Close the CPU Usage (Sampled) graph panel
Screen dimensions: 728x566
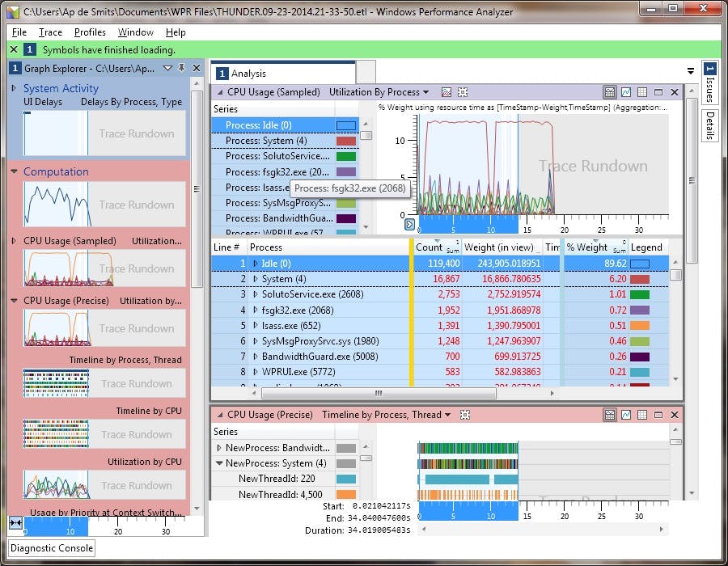[675, 92]
